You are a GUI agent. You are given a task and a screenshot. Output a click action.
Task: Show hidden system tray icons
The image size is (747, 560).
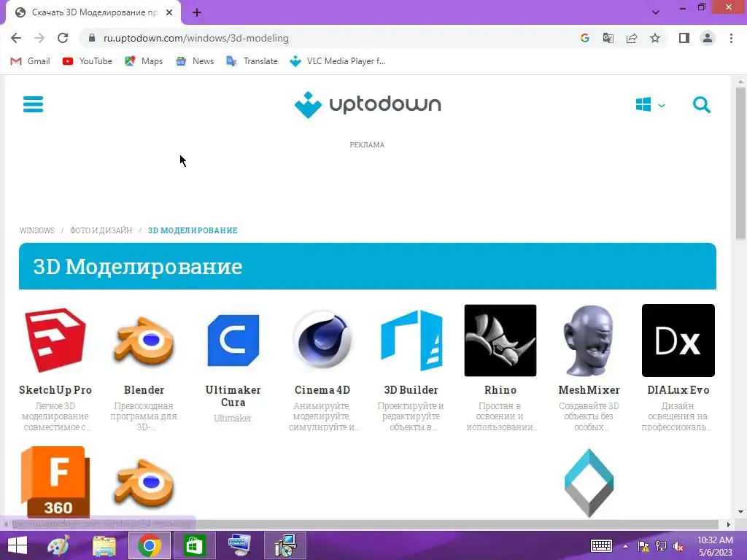(625, 545)
